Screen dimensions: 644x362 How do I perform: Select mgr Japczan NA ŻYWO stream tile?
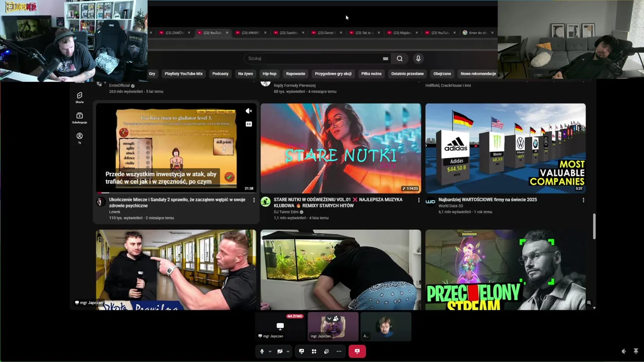click(280, 326)
